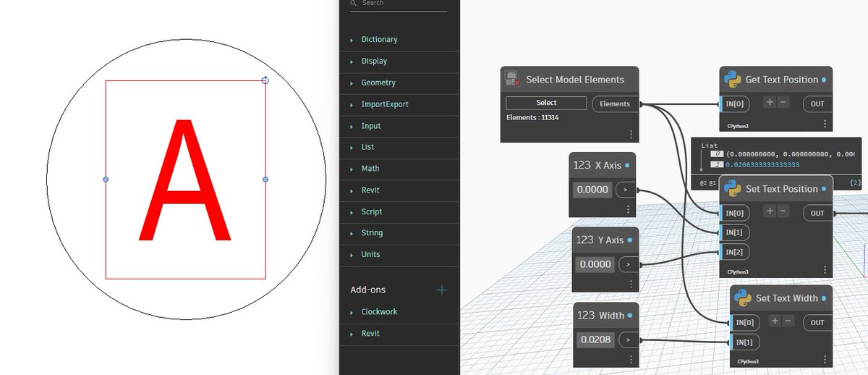The height and width of the screenshot is (375, 868).
Task: Open the Select Model Elements node options menu
Action: point(631,135)
